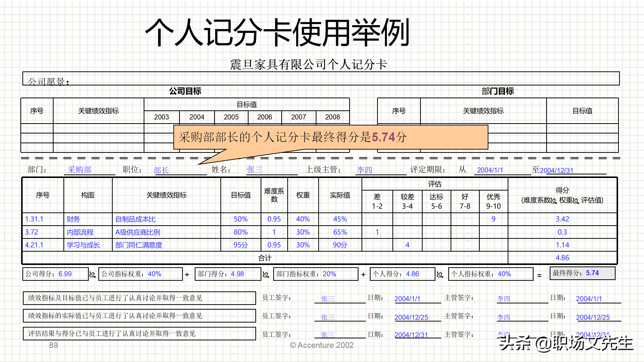Viewport: 644px width, 362px height.
Task: Click the 2004/1/1 start date field
Action: tap(490, 170)
